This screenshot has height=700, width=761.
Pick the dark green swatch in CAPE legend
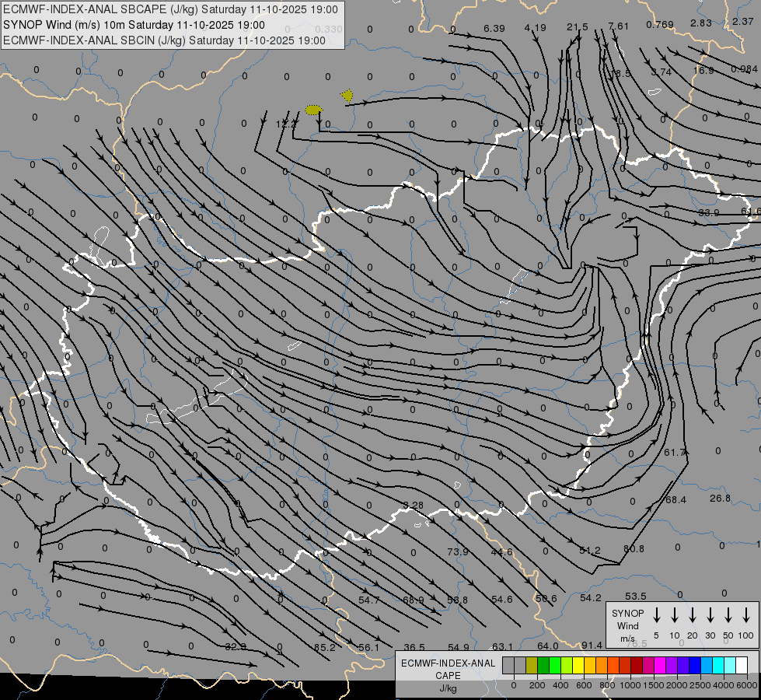543,666
